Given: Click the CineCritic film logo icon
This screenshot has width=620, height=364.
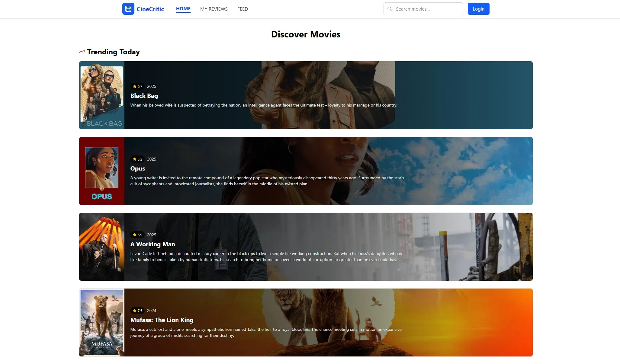Looking at the screenshot, I should (x=128, y=9).
